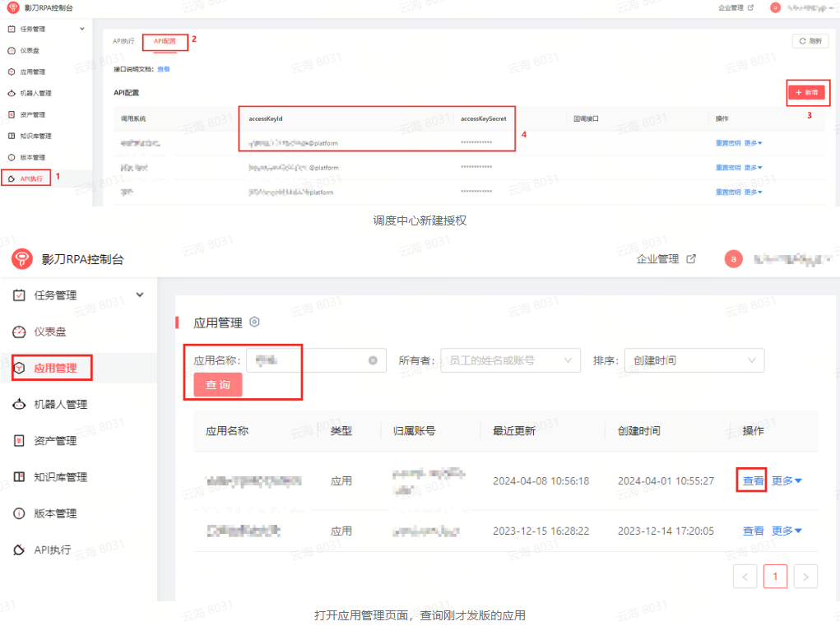
Task: Click the 应用管理 hexagon icon in the large sidebar
Action: tap(19, 368)
